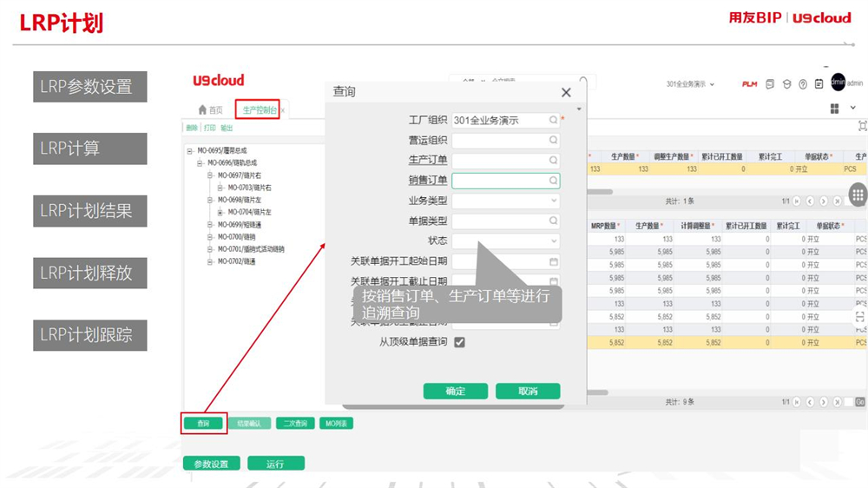The image size is (868, 488).
Task: Open the 销售订单 lookup search icon
Action: [553, 181]
